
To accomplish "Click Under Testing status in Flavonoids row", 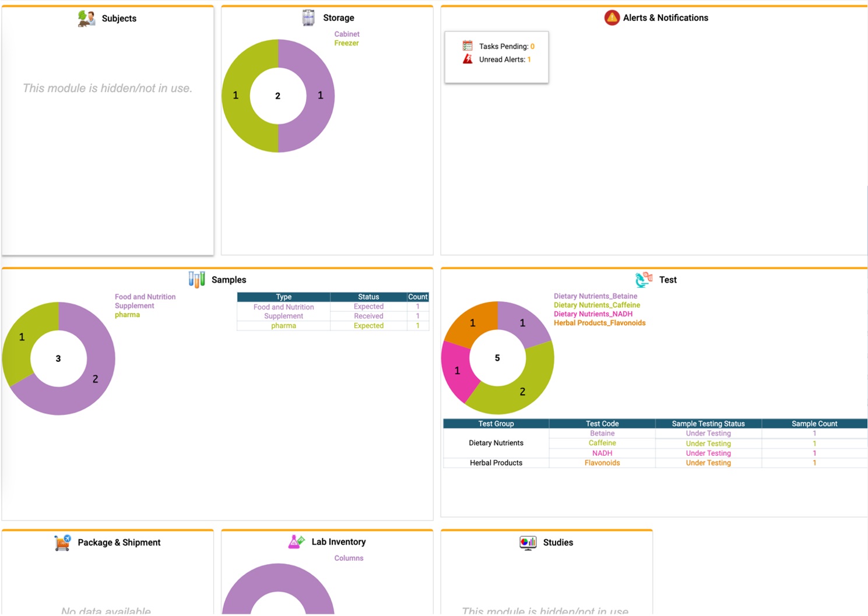I will (708, 463).
